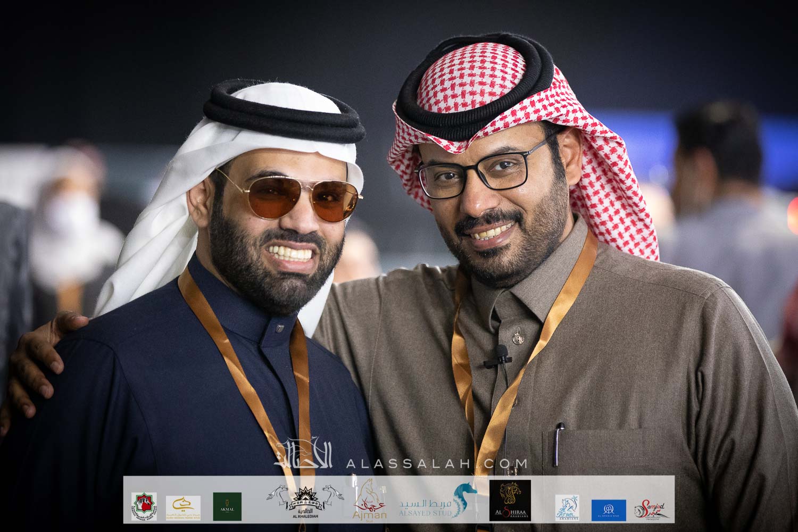
Task: Open the black Al Shiraa Arabians logo
Action: click(x=510, y=501)
